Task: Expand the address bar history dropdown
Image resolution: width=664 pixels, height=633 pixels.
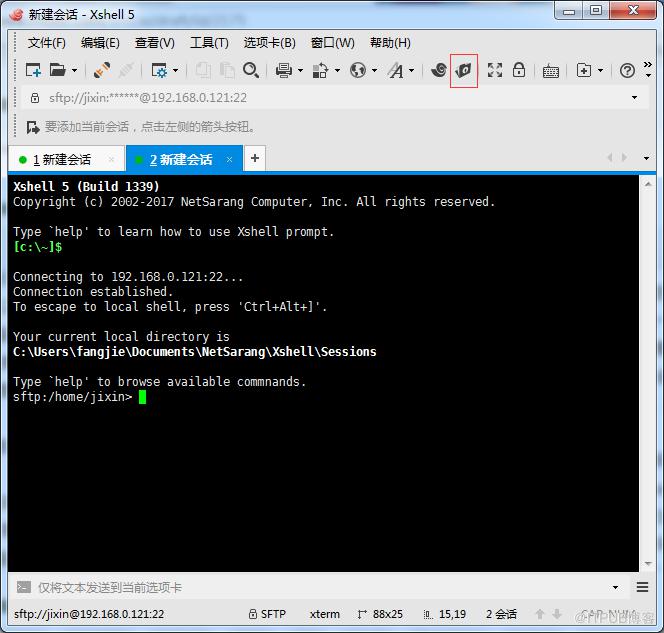Action: pyautogui.click(x=634, y=97)
